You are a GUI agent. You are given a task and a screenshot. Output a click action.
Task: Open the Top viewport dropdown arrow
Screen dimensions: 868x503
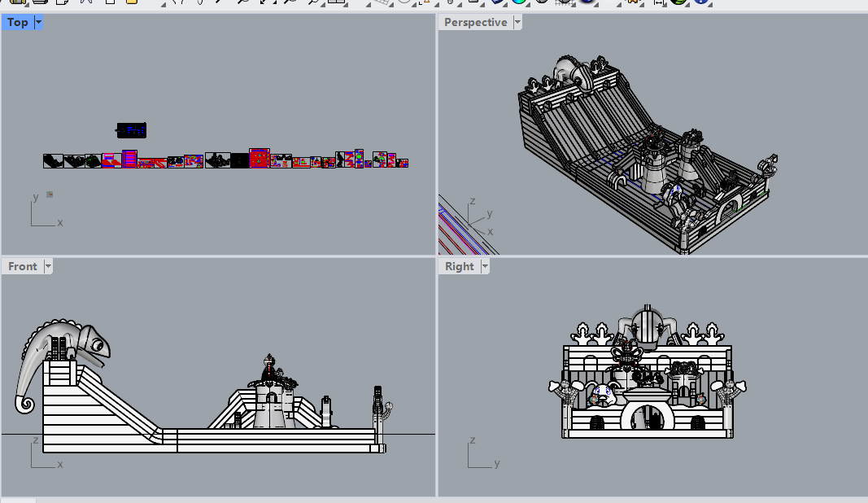pyautogui.click(x=38, y=23)
